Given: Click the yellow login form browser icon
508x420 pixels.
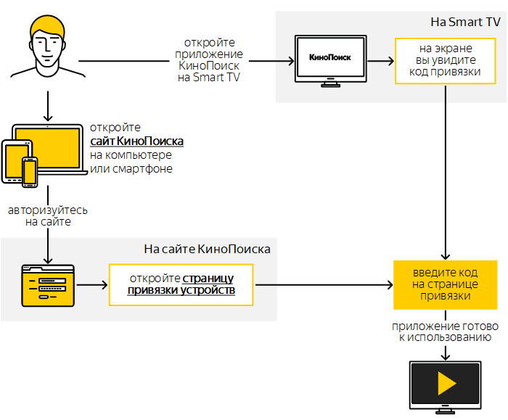Looking at the screenshot, I should [48, 286].
